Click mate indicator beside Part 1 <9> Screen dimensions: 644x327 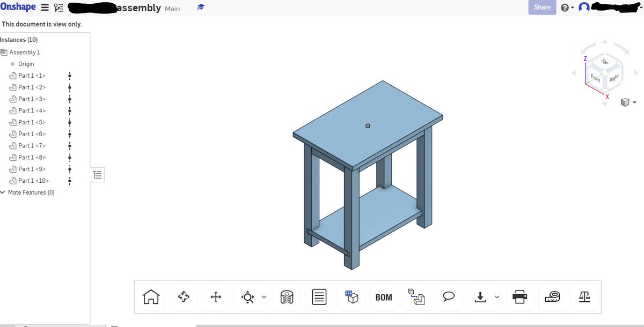point(70,169)
